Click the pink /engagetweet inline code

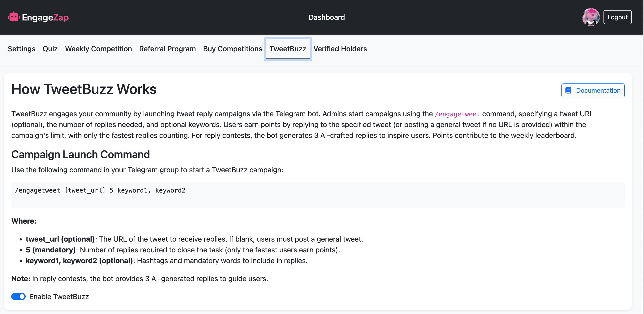(457, 114)
